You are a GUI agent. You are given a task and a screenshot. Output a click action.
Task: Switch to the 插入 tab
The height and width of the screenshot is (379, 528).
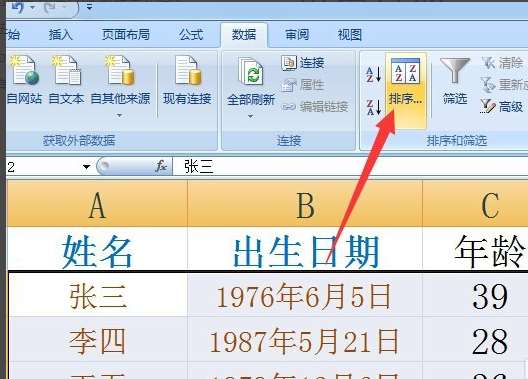(61, 35)
